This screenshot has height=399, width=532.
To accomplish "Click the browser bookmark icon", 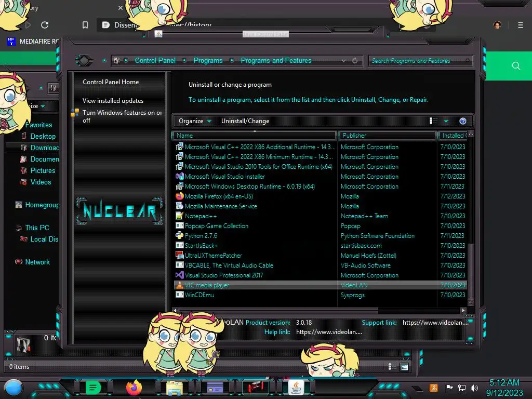I will tap(85, 25).
